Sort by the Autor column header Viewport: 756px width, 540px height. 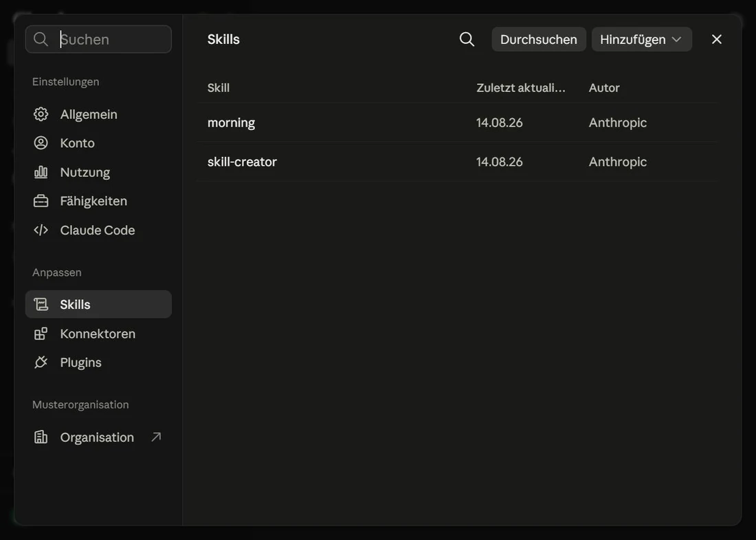pyautogui.click(x=604, y=88)
